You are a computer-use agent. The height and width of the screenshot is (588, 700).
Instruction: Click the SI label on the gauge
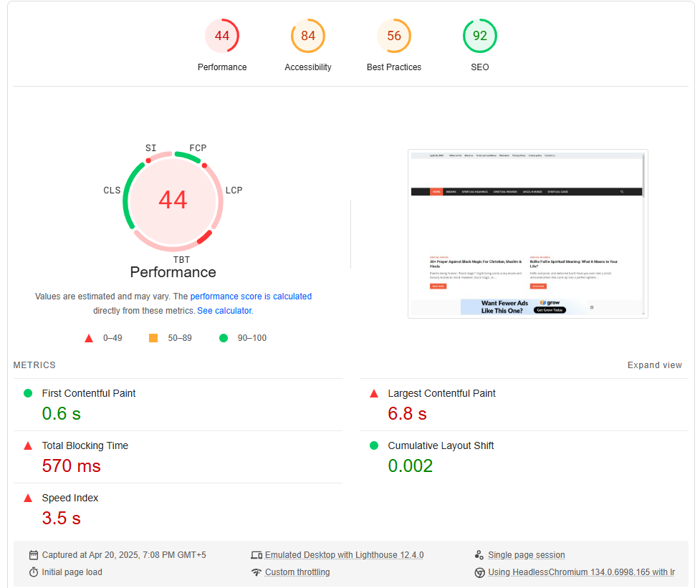coord(151,148)
